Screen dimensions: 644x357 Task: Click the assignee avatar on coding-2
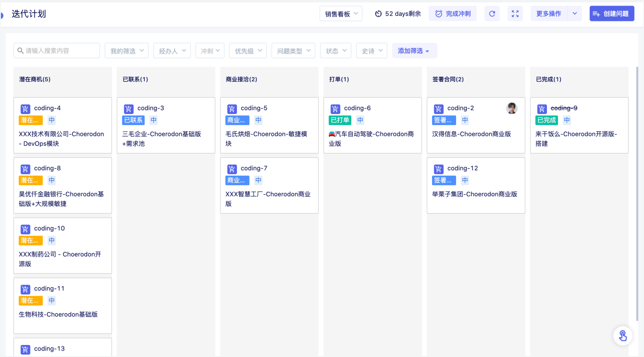pos(512,108)
